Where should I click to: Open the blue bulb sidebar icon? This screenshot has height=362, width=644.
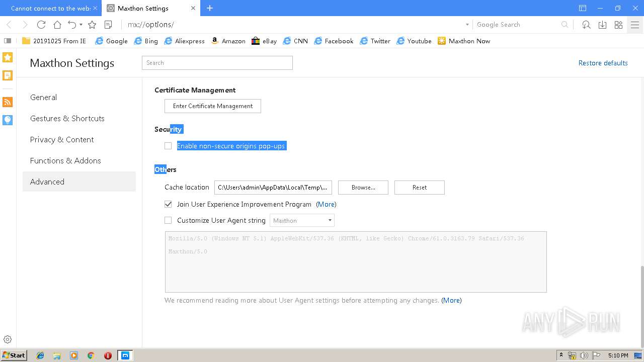(8, 120)
